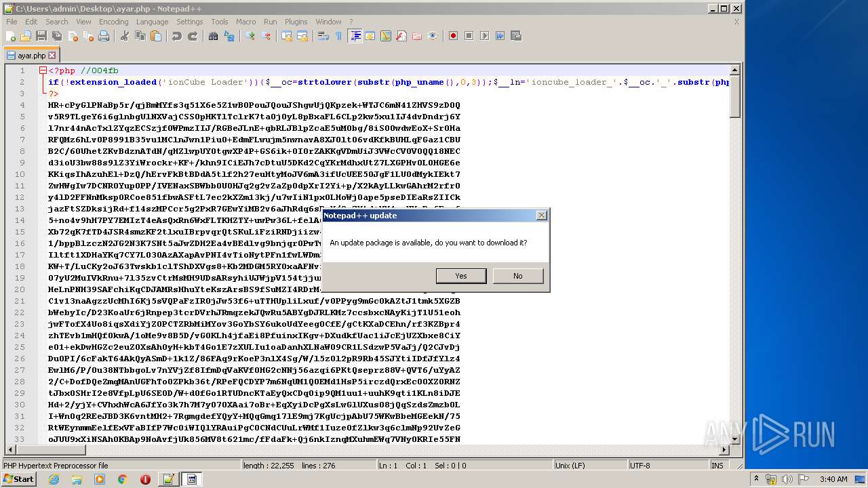Click the Notepad++ taskbar button

[x=167, y=479]
